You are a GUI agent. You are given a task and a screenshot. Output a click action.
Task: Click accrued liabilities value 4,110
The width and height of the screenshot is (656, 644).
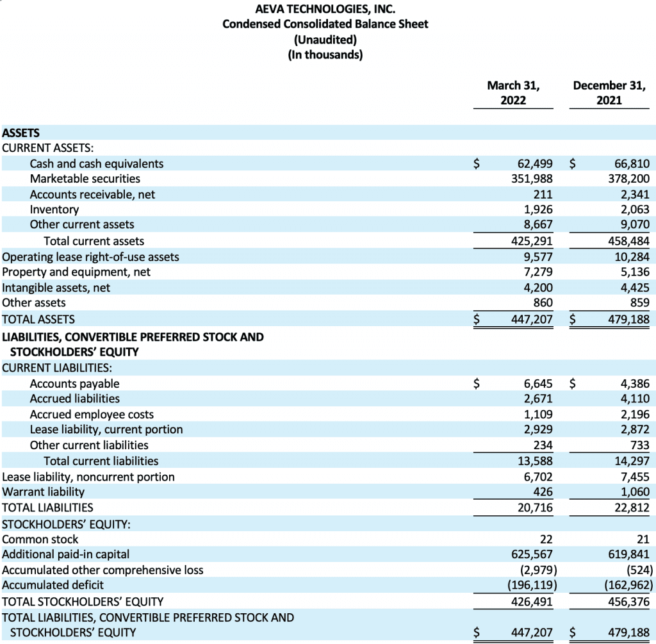click(x=635, y=399)
